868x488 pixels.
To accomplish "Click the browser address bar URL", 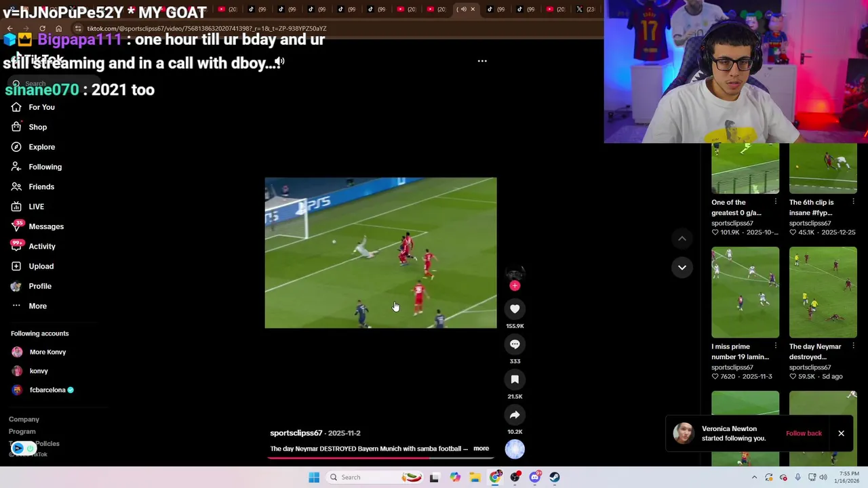I will [x=207, y=28].
